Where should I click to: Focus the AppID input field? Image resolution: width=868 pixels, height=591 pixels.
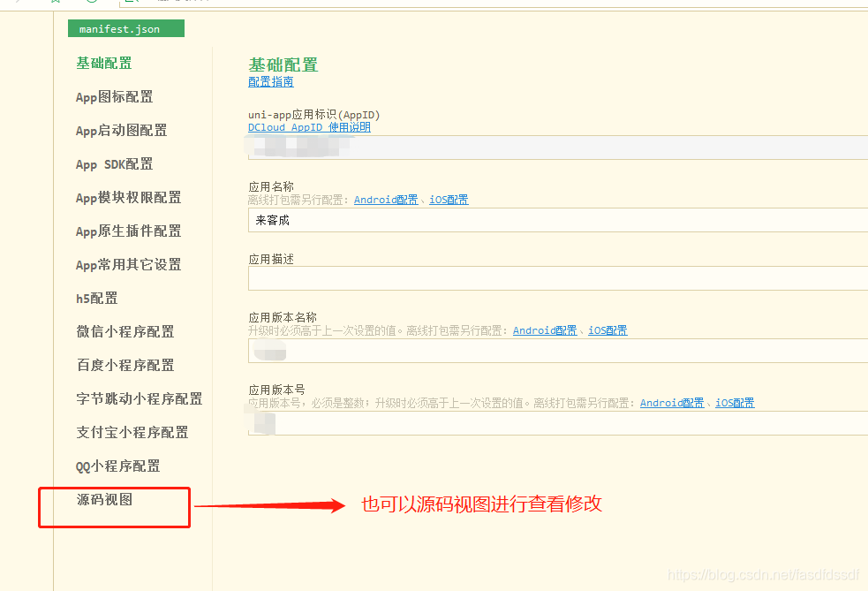coord(558,148)
